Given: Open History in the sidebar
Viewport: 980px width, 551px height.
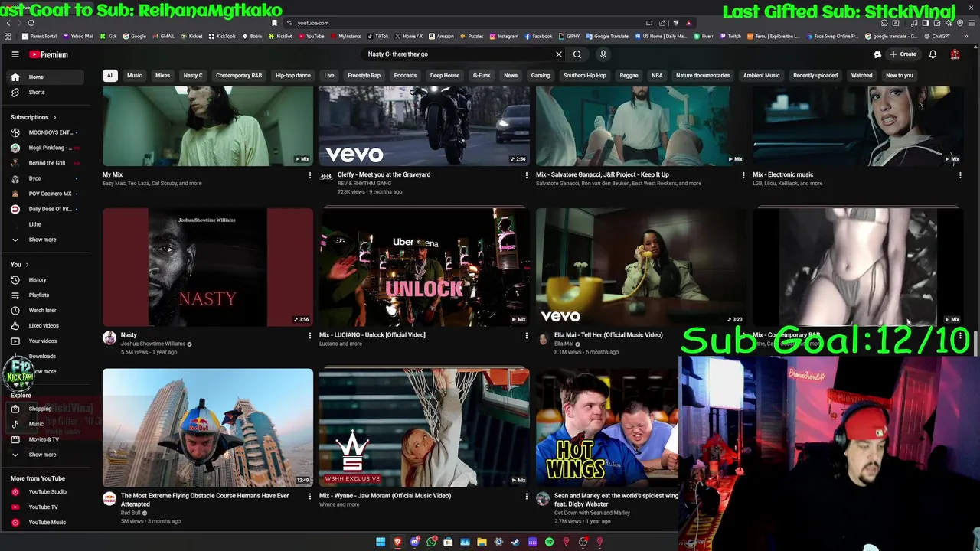Looking at the screenshot, I should pyautogui.click(x=46, y=279).
